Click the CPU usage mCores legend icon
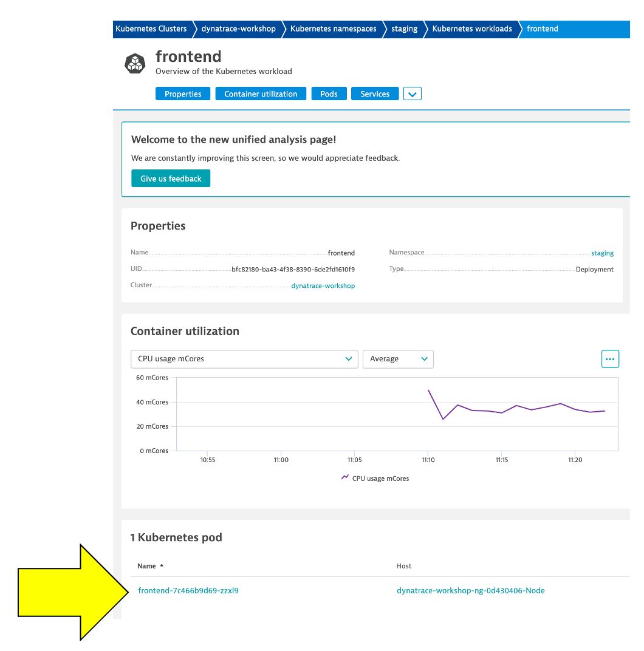This screenshot has width=644, height=651. click(x=345, y=477)
